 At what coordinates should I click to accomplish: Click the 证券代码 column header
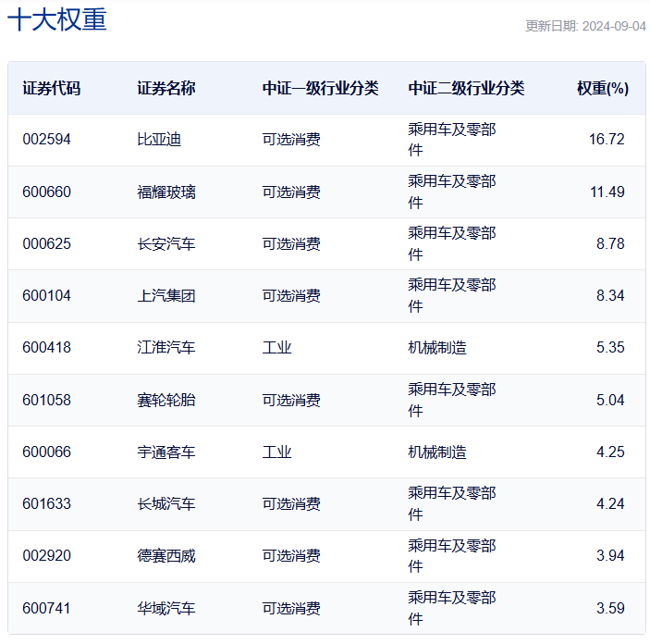tap(52, 89)
